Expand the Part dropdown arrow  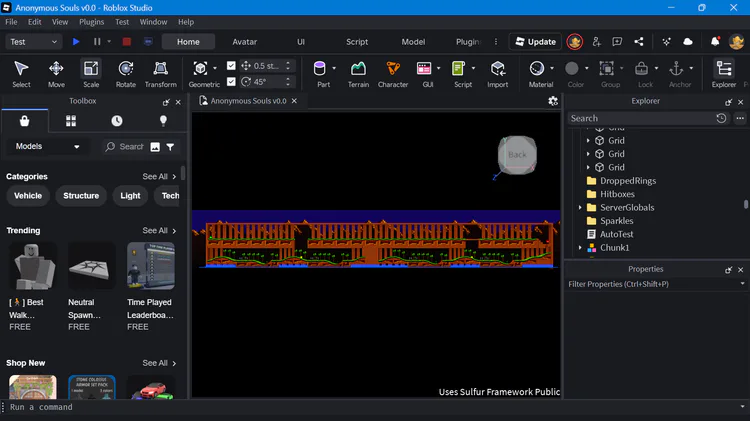[x=334, y=68]
